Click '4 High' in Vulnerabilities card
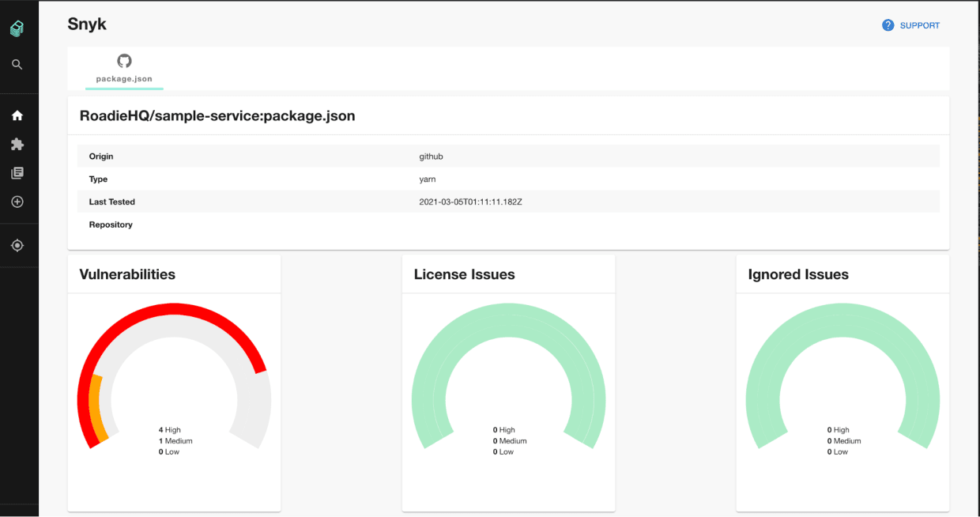Image resolution: width=980 pixels, height=517 pixels. [x=170, y=430]
